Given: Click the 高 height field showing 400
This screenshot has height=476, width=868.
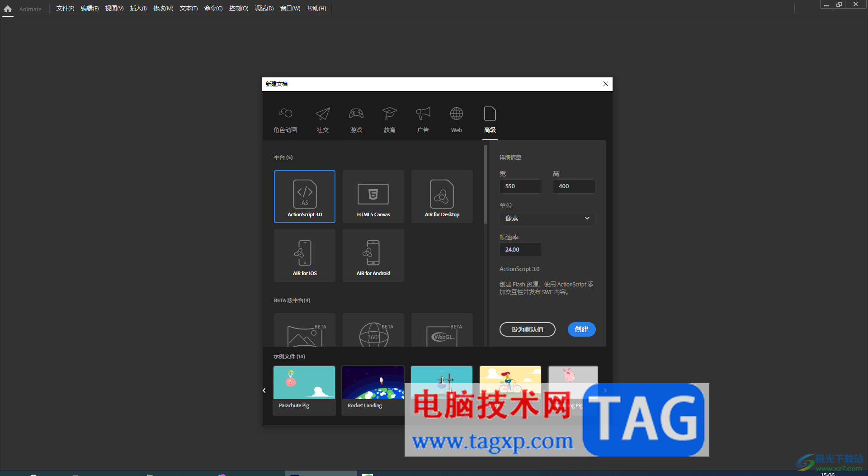Looking at the screenshot, I should click(x=574, y=186).
